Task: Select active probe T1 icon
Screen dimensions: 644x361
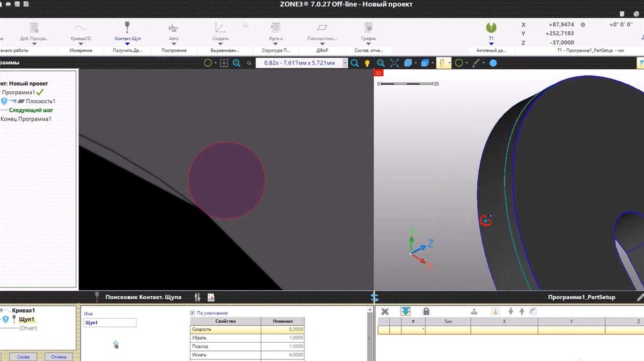Action: tap(491, 28)
